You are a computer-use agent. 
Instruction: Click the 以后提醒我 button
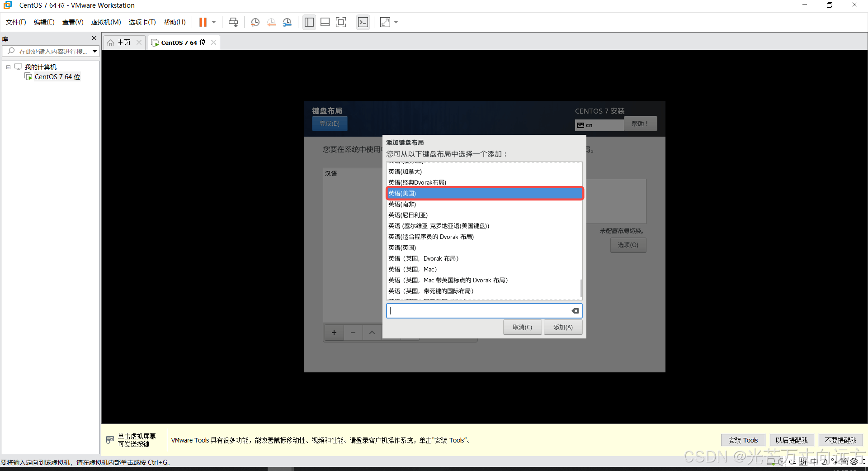click(x=792, y=440)
